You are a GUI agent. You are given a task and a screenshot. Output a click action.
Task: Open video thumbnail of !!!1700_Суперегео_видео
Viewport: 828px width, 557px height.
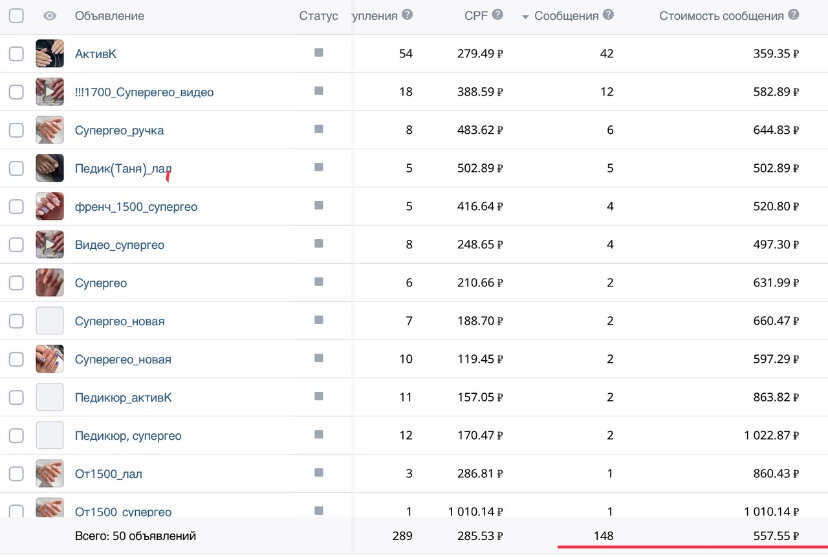(x=50, y=92)
